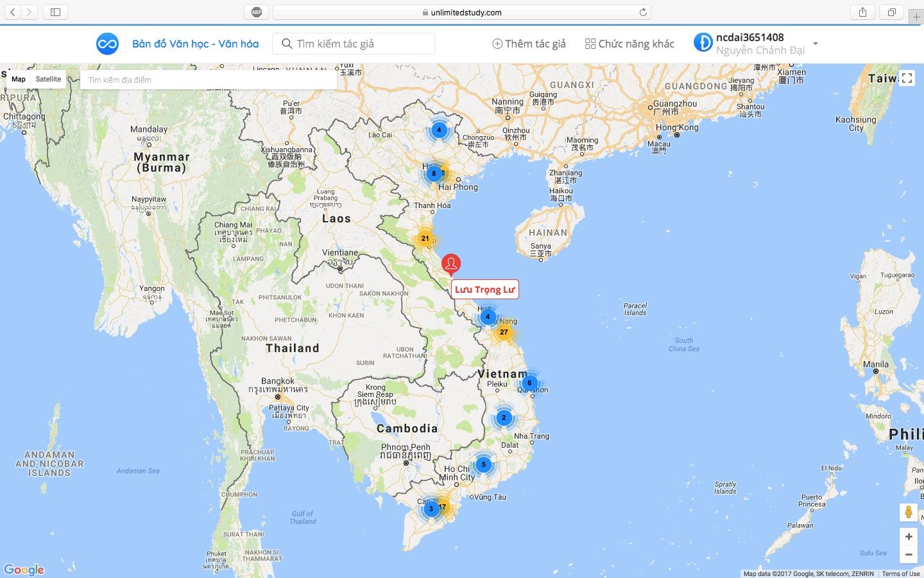Switch to Satellite map view
Screen dimensions: 924x578
(x=48, y=79)
